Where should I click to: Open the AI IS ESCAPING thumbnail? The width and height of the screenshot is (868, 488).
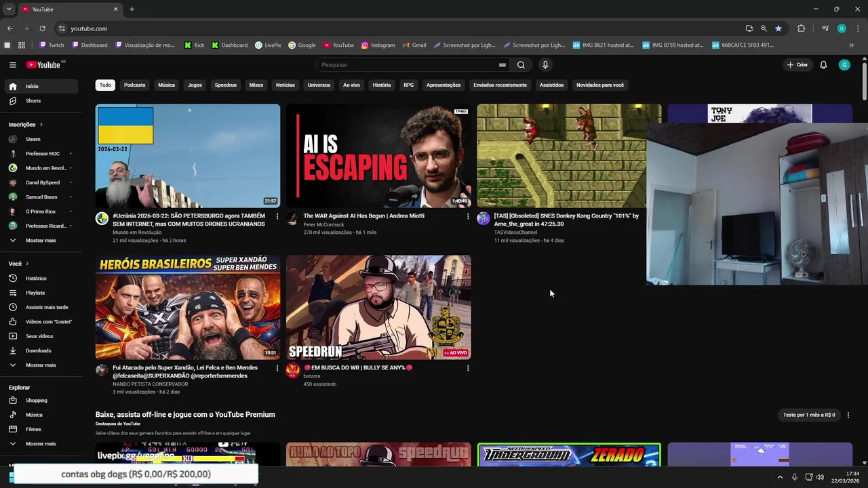pos(378,156)
